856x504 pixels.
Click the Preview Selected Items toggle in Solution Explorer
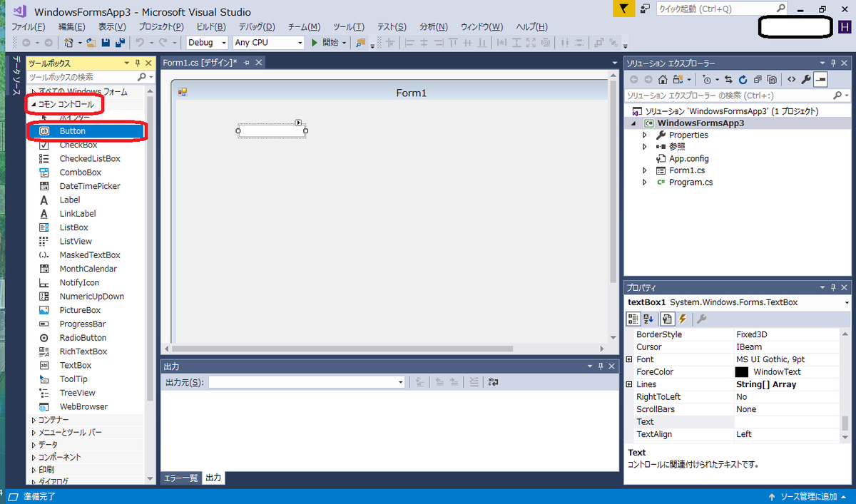point(820,80)
